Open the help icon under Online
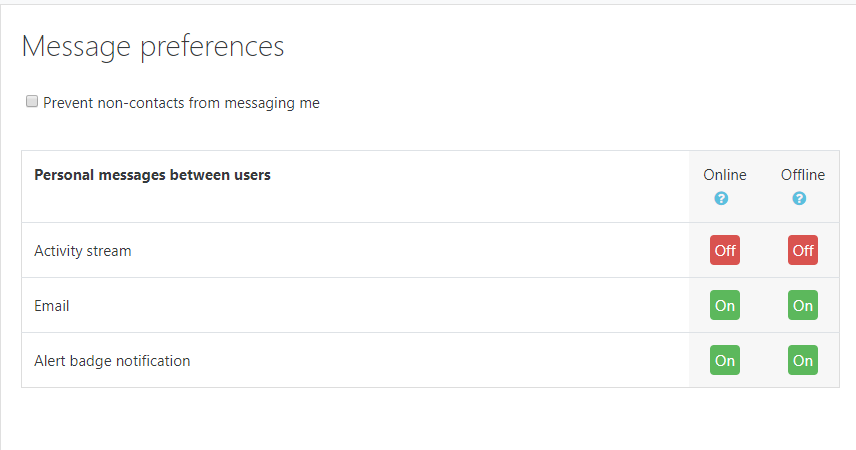 click(x=721, y=198)
